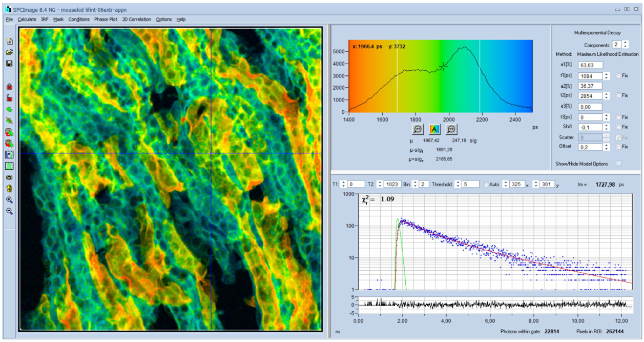Toggle the Fix checkbox for Offset

pyautogui.click(x=618, y=147)
